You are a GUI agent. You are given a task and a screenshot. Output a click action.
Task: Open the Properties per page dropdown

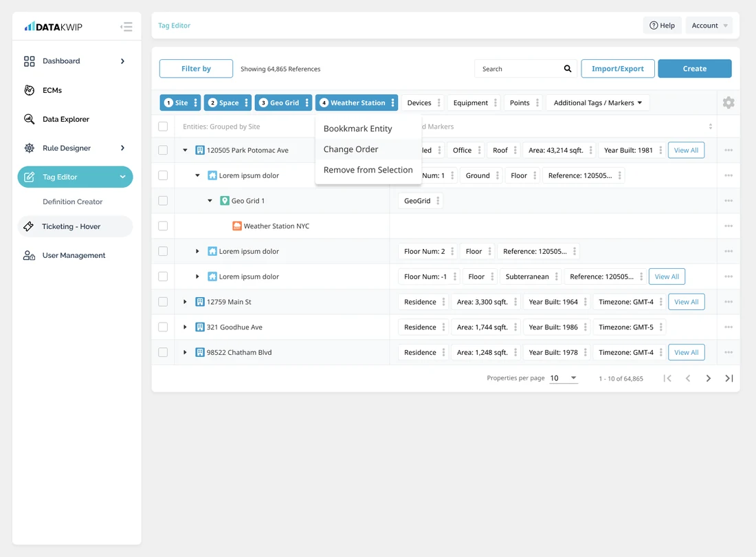(564, 378)
